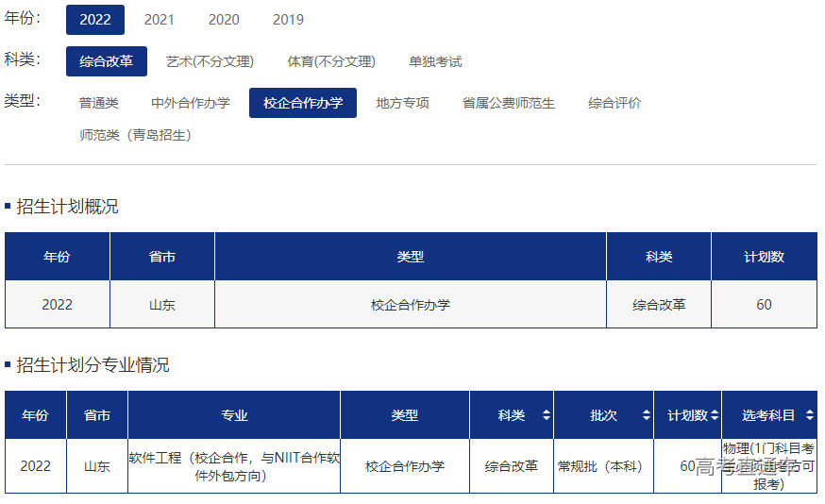Filter by 师范类（青岛招生）type
The height and width of the screenshot is (504, 825).
[x=136, y=135]
